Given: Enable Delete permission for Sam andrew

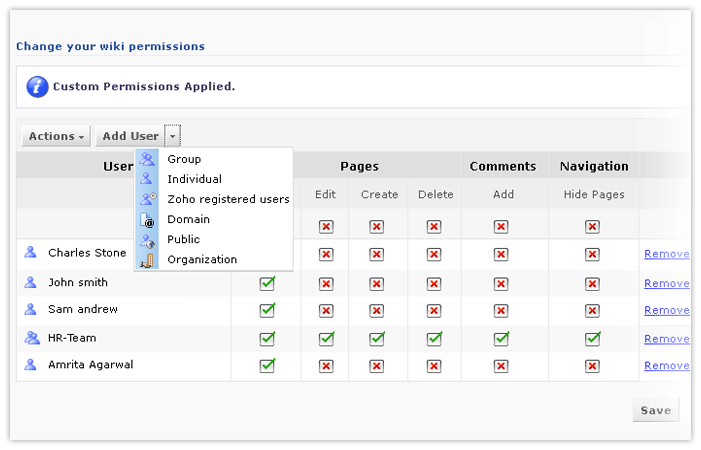Looking at the screenshot, I should click(x=434, y=311).
